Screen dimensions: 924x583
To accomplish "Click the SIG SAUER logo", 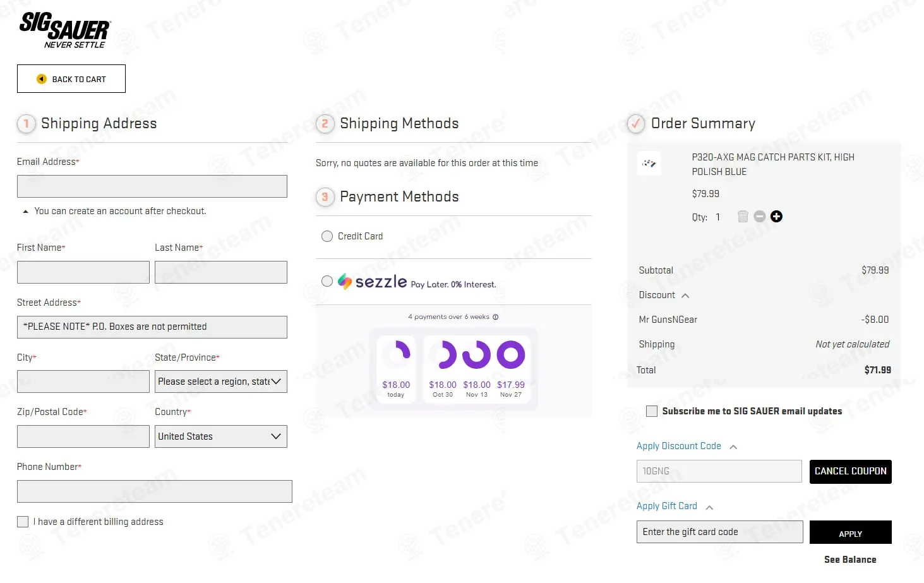I will (64, 30).
